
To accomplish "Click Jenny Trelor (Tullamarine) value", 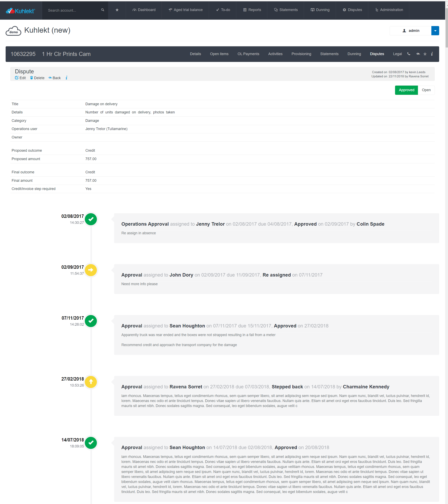I will (x=106, y=129).
